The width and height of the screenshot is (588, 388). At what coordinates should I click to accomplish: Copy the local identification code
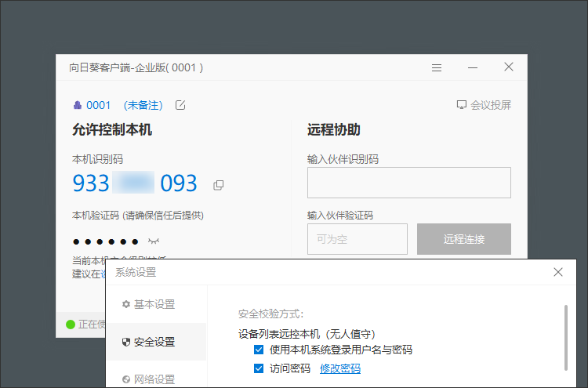pyautogui.click(x=218, y=185)
